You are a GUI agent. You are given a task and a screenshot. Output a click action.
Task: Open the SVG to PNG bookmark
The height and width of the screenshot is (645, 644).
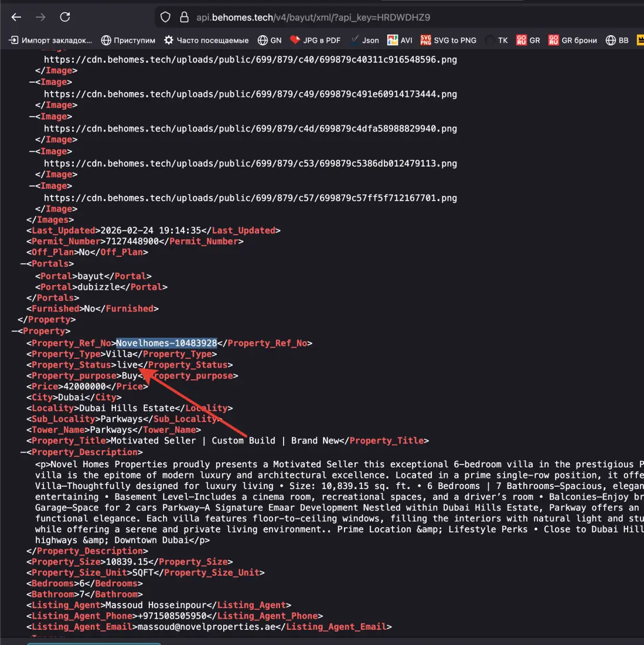click(x=448, y=40)
